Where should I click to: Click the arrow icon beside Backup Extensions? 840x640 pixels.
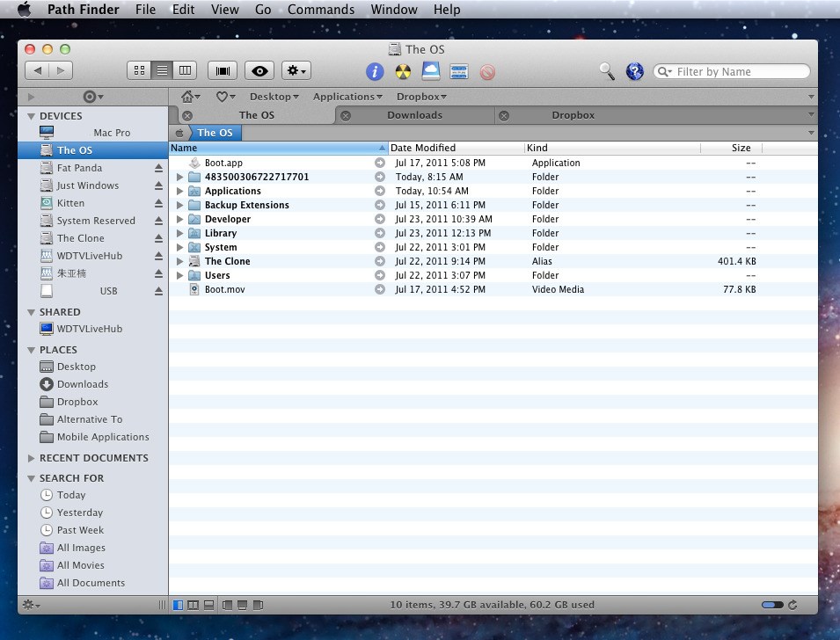[380, 205]
